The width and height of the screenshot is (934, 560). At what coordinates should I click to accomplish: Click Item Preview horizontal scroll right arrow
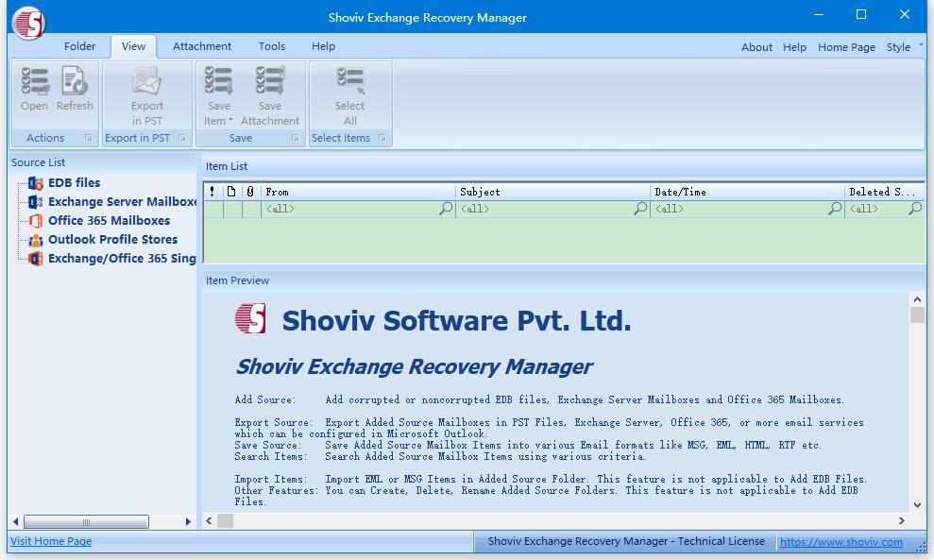tap(902, 520)
